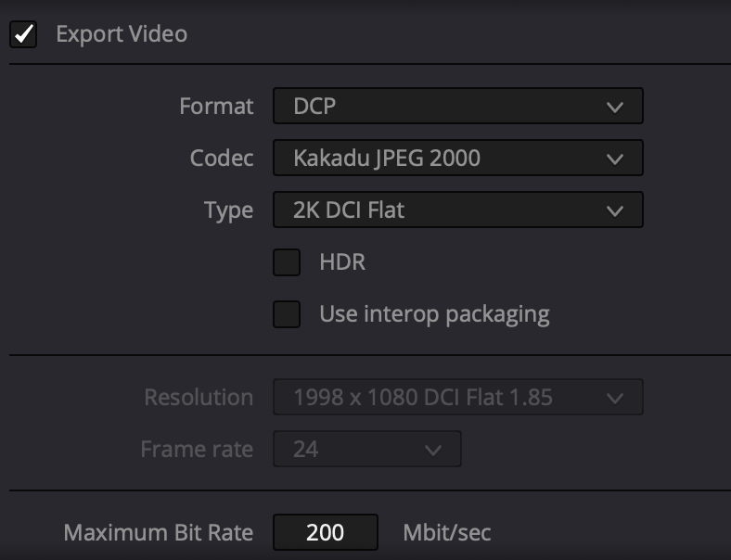This screenshot has height=560, width=731.
Task: Click the Export Video label text
Action: [x=122, y=34]
